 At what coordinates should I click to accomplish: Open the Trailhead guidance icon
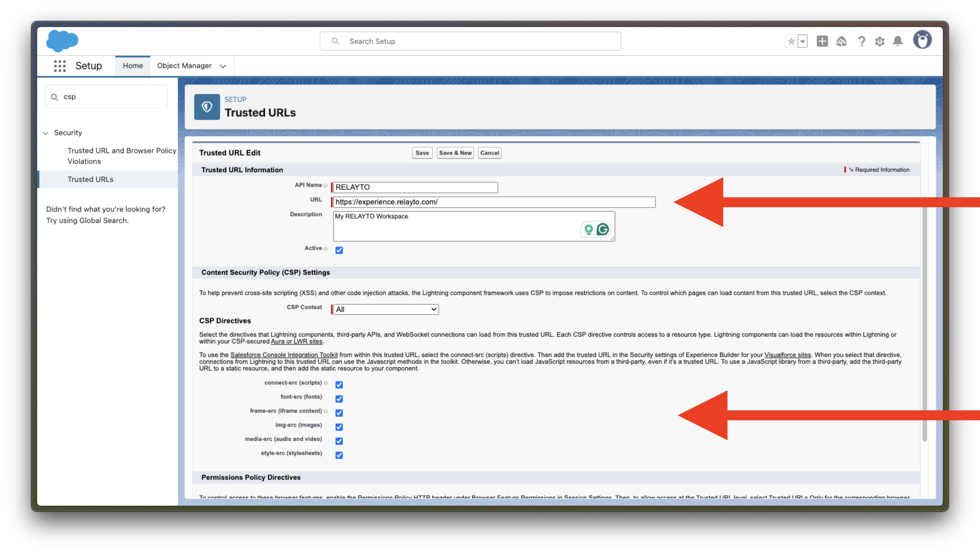pyautogui.click(x=842, y=41)
